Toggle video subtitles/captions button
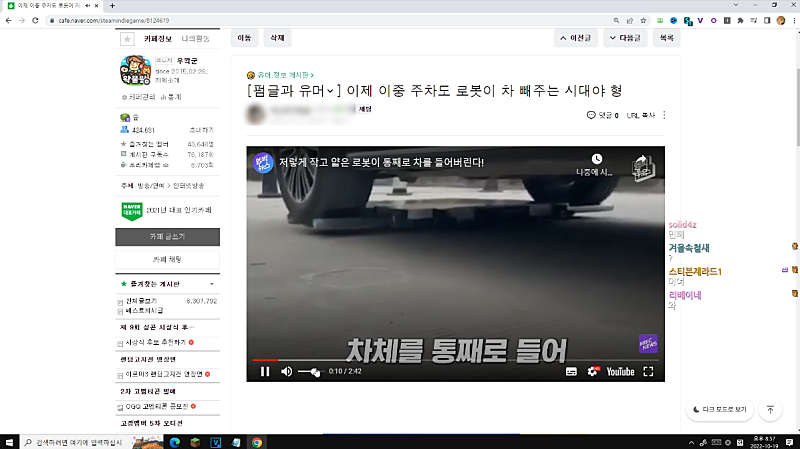The width and height of the screenshot is (800, 449). [571, 371]
